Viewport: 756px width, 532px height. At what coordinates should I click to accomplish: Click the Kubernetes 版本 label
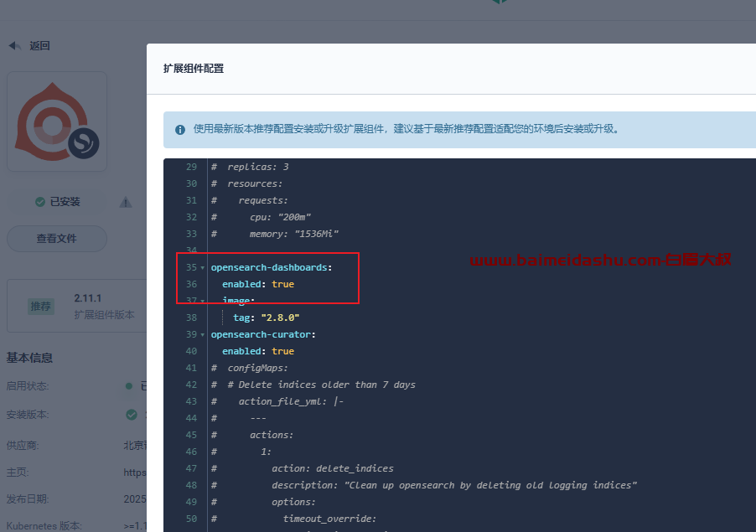[x=44, y=526]
